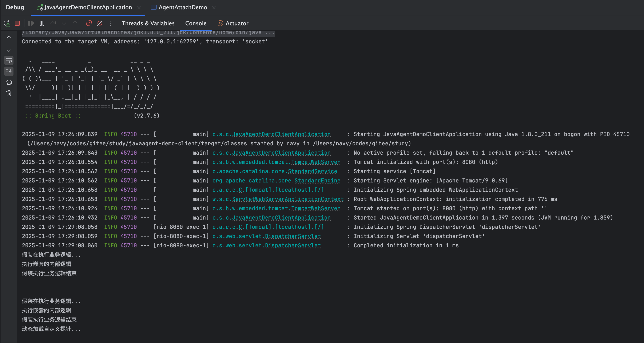Click the Spring Boot version (v2.7.6) text
The width and height of the screenshot is (644, 343).
click(147, 116)
